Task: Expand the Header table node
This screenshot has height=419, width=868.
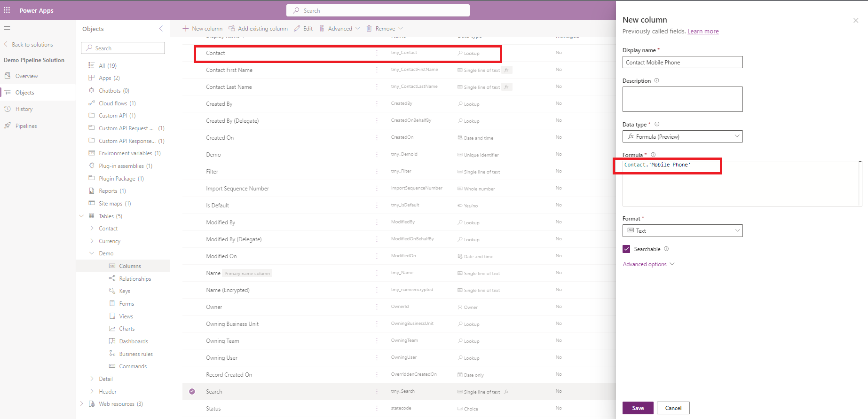Action: click(x=92, y=392)
